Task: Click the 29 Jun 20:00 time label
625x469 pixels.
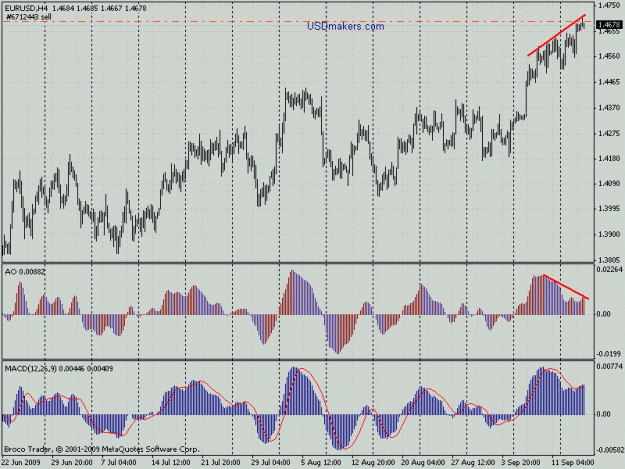Action: pos(72,463)
